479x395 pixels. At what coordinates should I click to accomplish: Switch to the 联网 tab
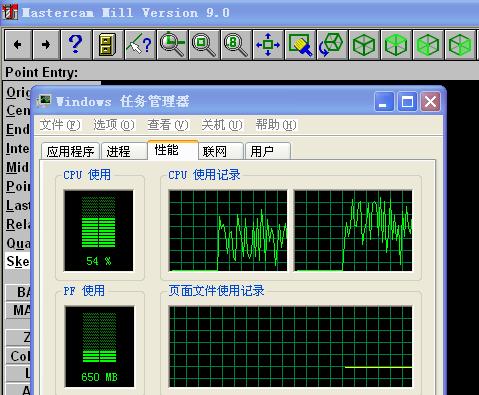point(221,151)
